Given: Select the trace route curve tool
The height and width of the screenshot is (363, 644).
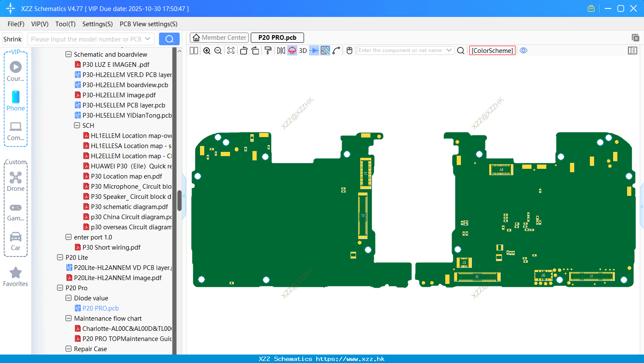Looking at the screenshot, I should tap(336, 50).
